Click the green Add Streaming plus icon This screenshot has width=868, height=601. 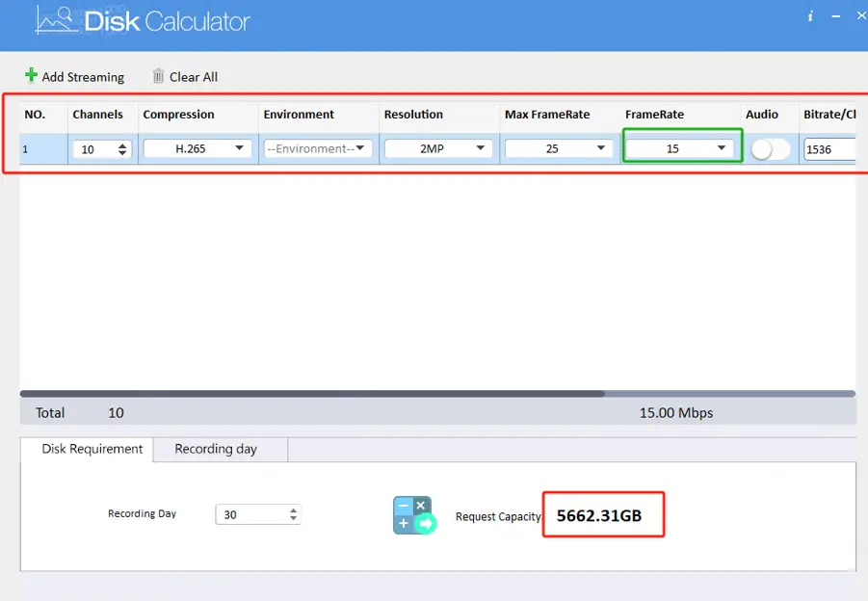(x=30, y=76)
